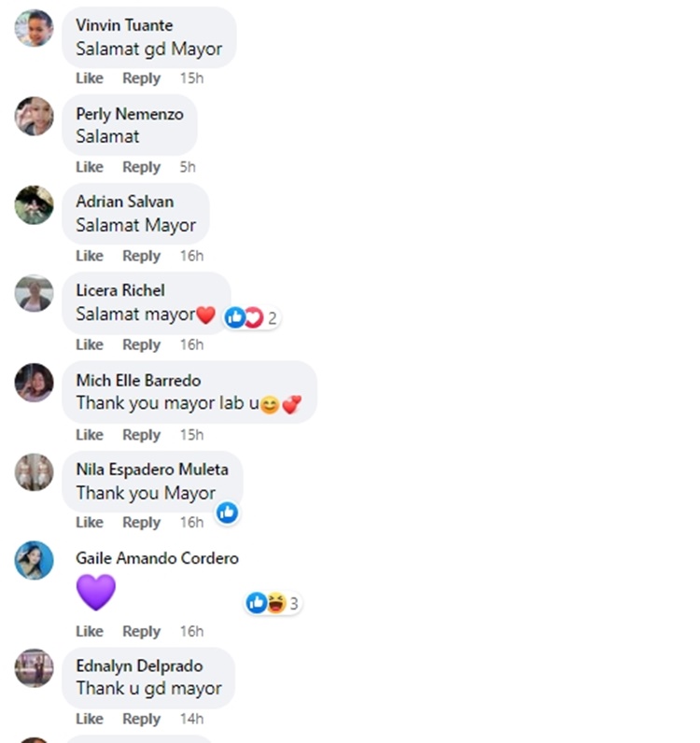Image resolution: width=700 pixels, height=743 pixels.
Task: View reactions on Licera Richel's comment
Action: pyautogui.click(x=252, y=317)
